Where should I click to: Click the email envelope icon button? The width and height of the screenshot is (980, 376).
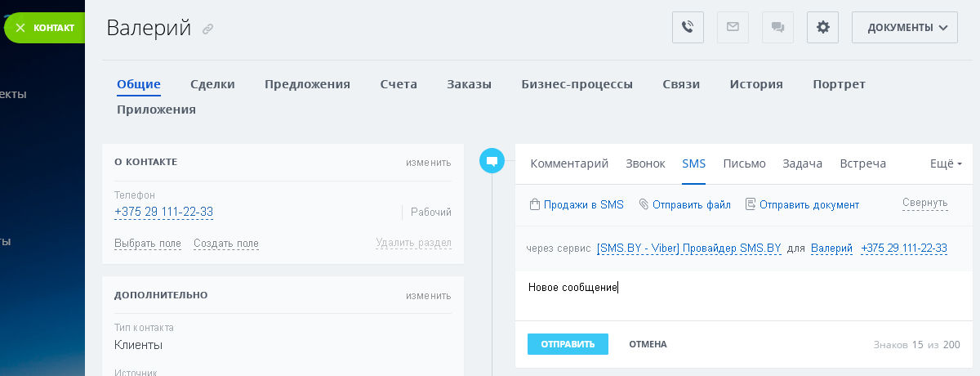[x=733, y=27]
